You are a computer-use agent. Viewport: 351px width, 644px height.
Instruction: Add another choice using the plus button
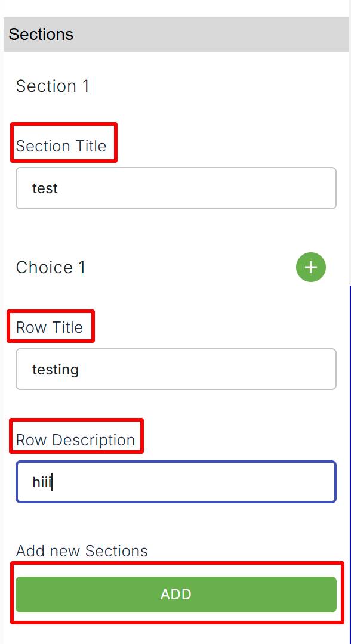[311, 267]
